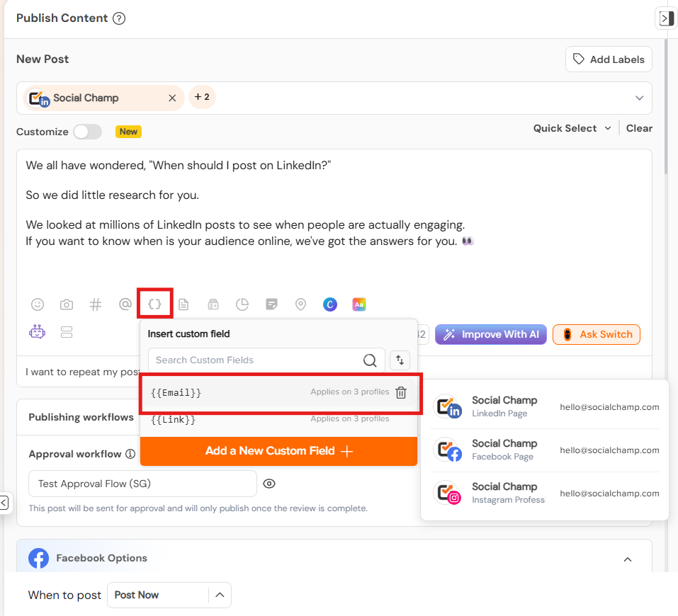This screenshot has width=678, height=616.
Task: Click the Approval workflow info icon
Action: (130, 454)
